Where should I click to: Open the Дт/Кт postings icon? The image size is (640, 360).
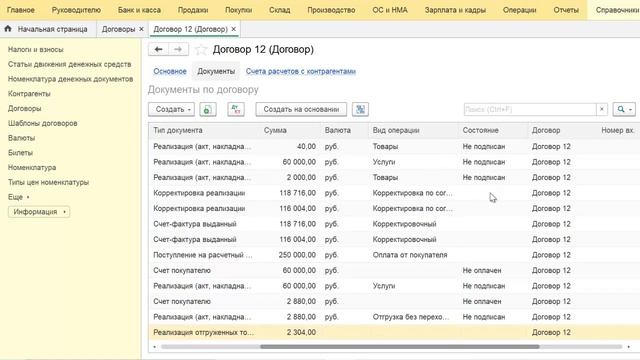pos(236,109)
